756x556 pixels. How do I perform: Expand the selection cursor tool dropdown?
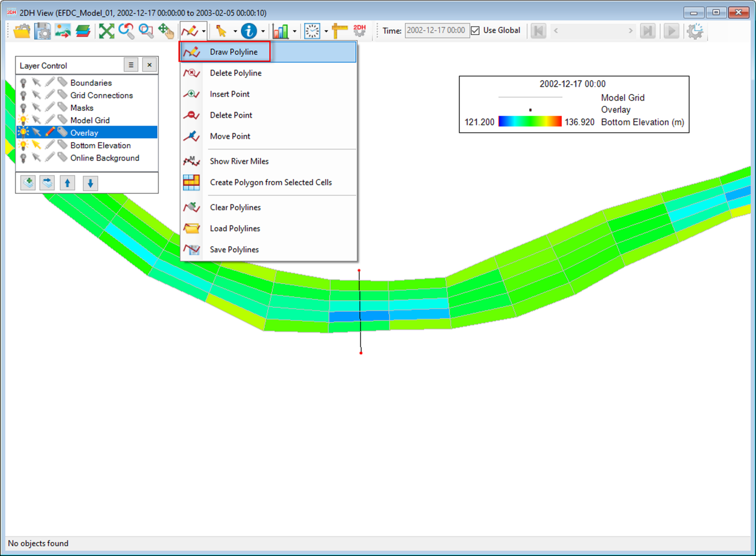pyautogui.click(x=235, y=31)
